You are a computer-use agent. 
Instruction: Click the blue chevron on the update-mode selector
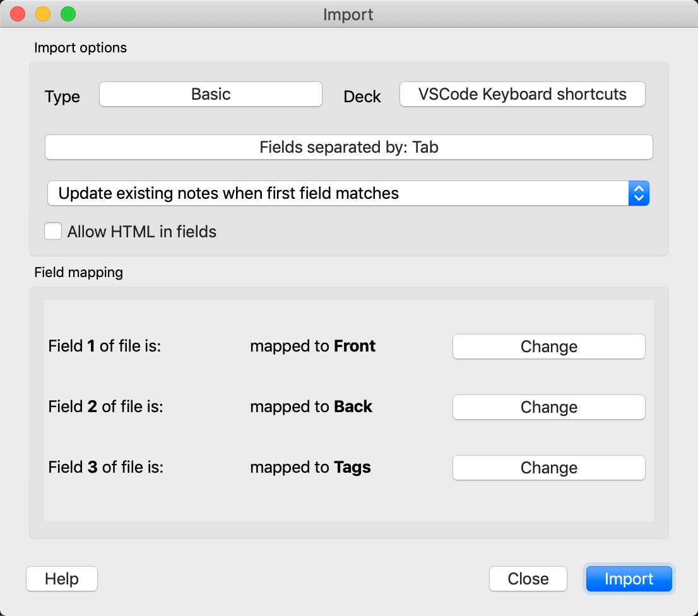[639, 193]
